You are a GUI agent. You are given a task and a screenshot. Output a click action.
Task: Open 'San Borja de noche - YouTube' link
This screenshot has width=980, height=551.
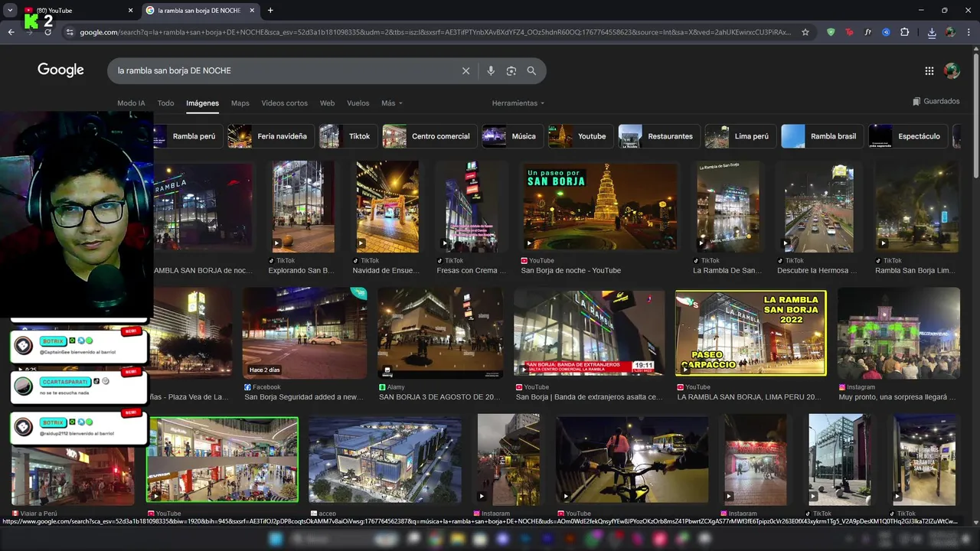(571, 270)
